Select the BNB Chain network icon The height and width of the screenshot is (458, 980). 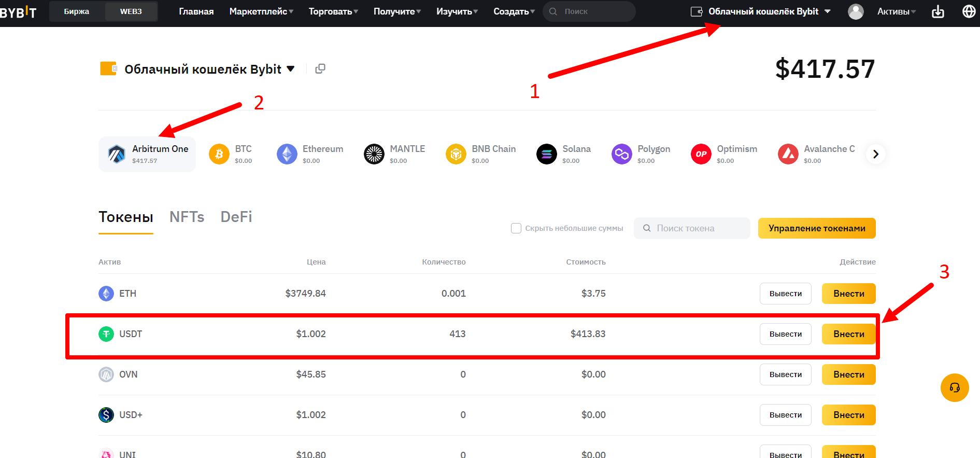click(456, 154)
